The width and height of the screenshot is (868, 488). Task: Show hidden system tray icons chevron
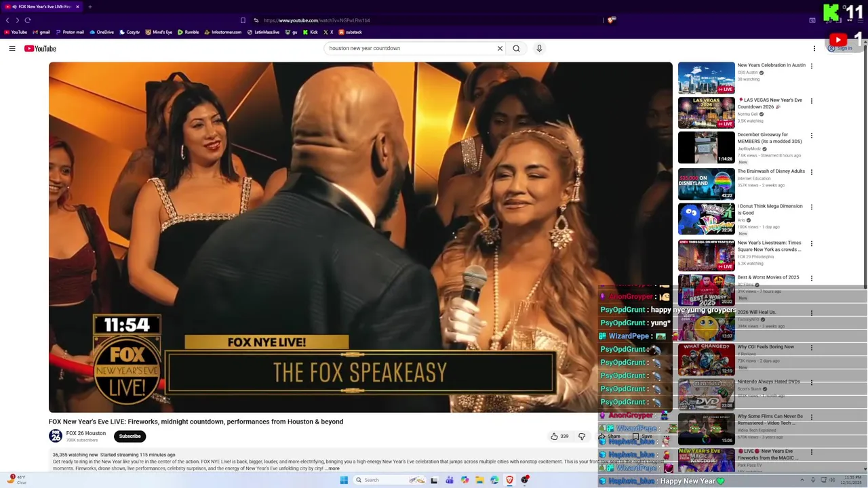pos(802,480)
